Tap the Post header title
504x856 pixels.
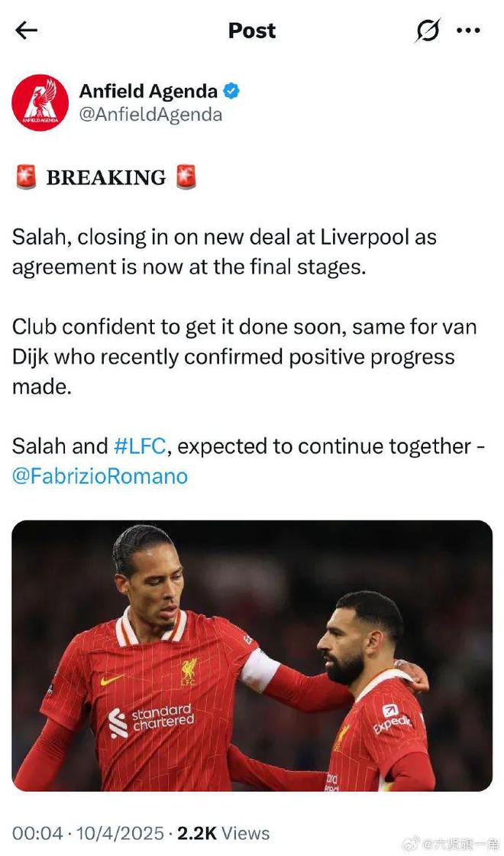252,31
